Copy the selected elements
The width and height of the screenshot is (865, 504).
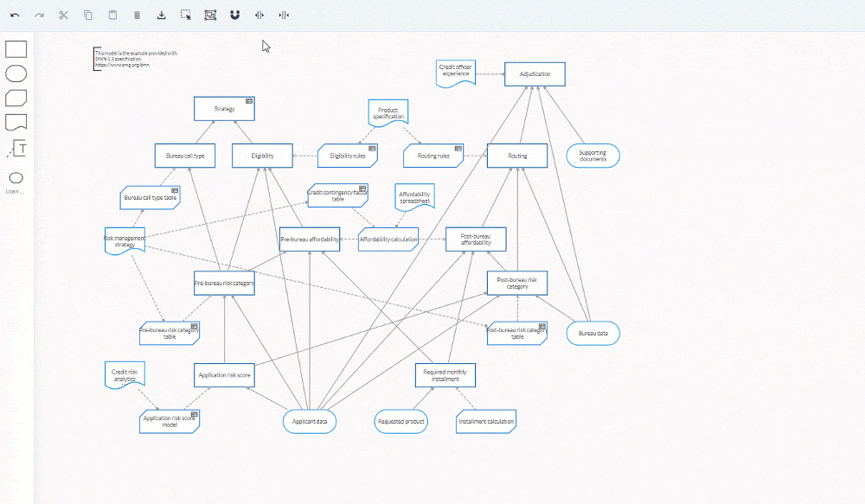coord(88,16)
